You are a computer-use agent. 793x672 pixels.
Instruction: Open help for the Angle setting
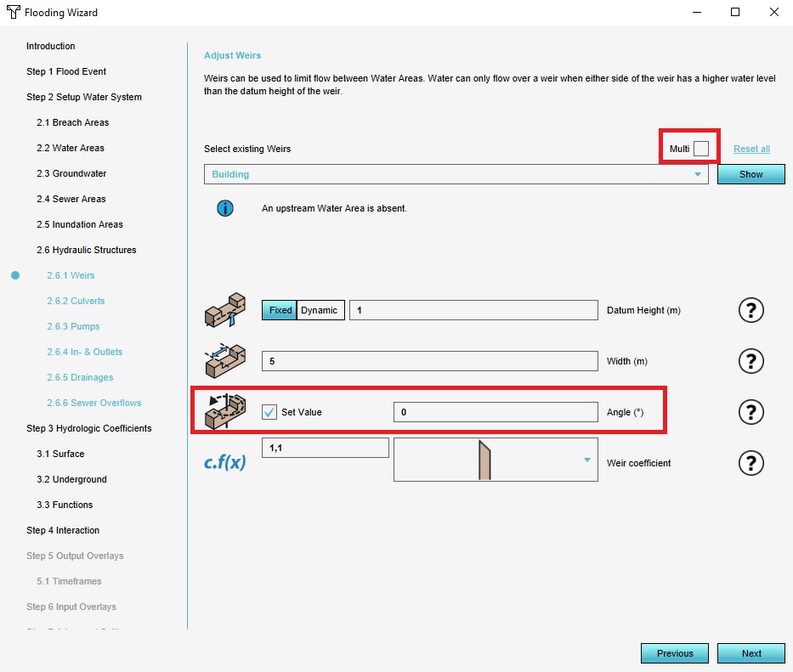[751, 413]
